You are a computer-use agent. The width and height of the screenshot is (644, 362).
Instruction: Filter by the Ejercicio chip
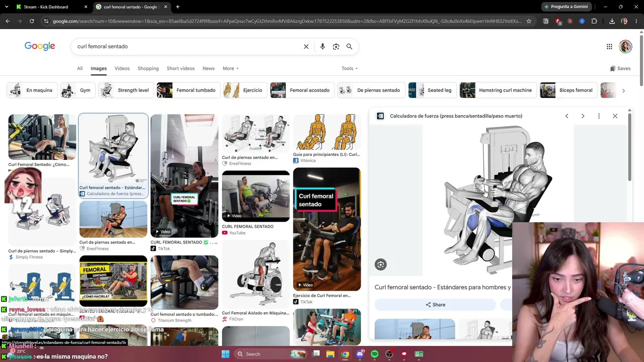[x=245, y=90]
